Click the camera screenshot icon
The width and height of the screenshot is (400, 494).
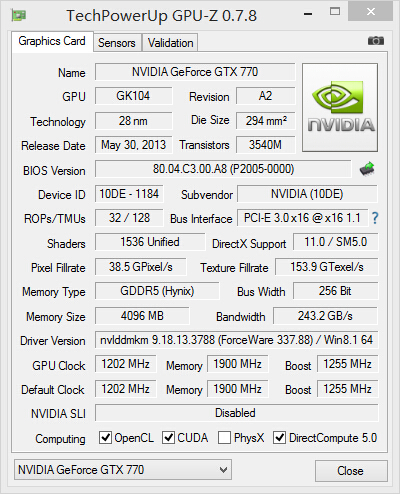pos(376,41)
